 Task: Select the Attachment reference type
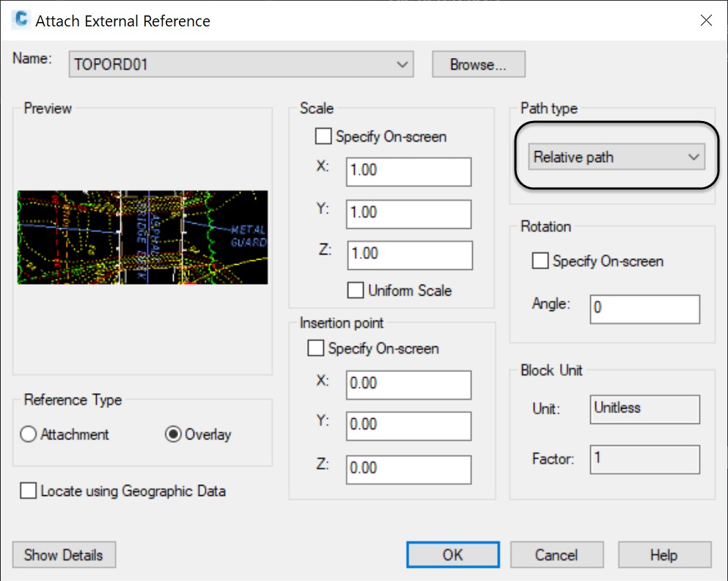[x=29, y=434]
